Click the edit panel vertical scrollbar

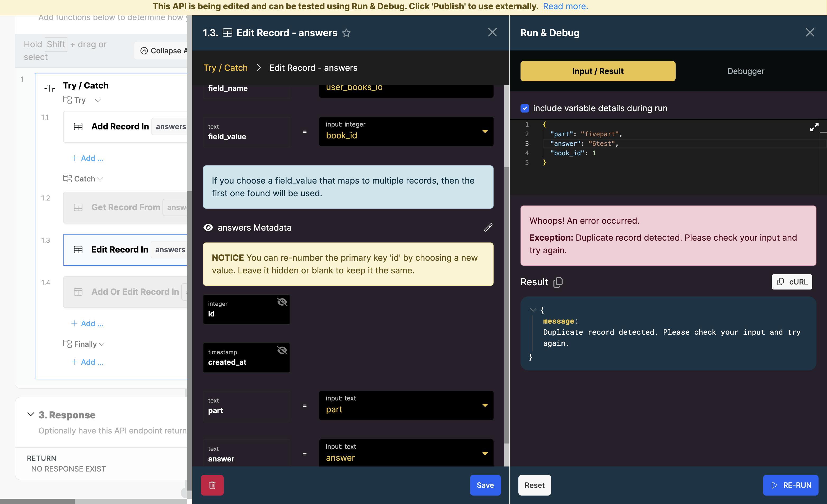507,302
